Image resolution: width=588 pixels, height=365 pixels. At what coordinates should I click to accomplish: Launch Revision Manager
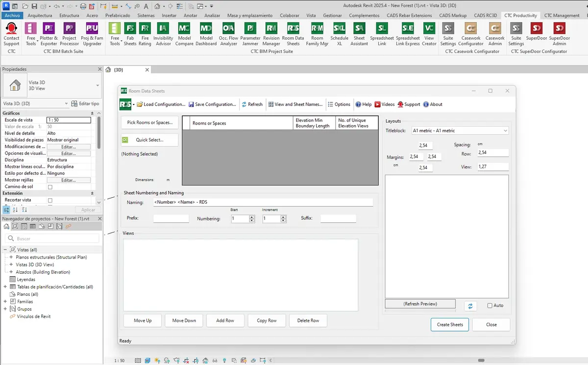[271, 34]
